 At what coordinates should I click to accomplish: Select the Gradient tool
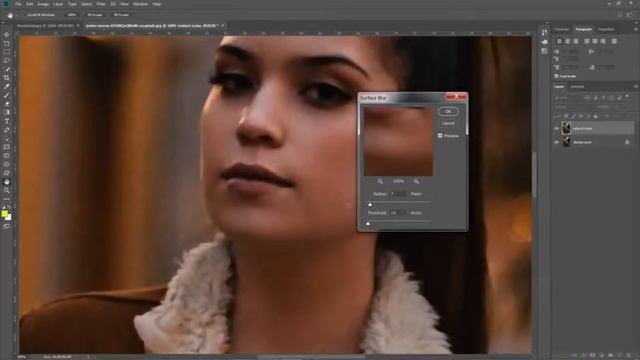pyautogui.click(x=7, y=112)
